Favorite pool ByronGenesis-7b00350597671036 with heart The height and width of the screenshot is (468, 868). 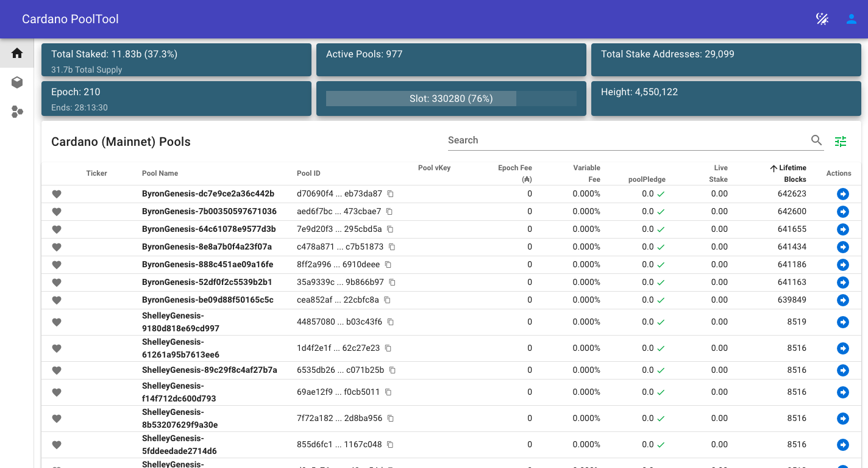[57, 212]
